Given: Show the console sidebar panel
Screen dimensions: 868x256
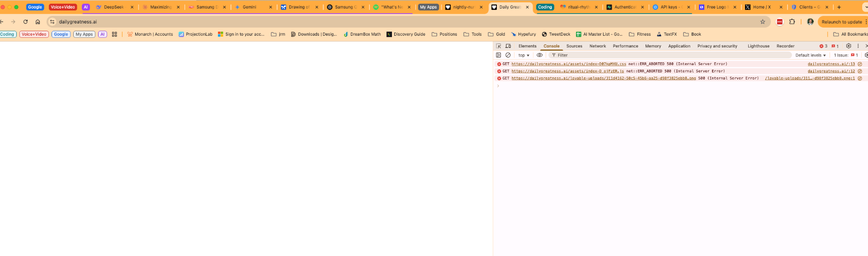Looking at the screenshot, I should click(x=499, y=55).
